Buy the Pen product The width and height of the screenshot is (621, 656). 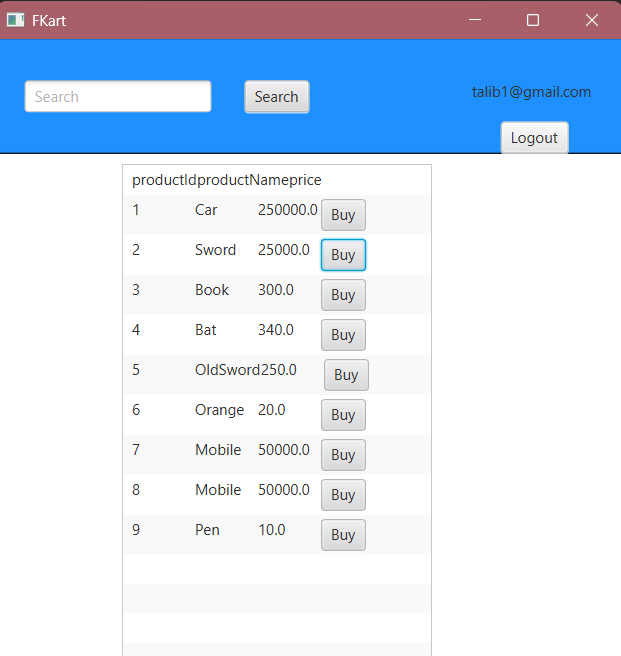(343, 535)
